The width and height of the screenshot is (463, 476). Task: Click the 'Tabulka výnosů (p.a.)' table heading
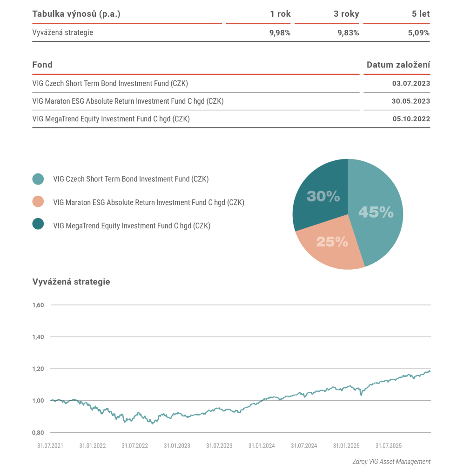coord(76,14)
